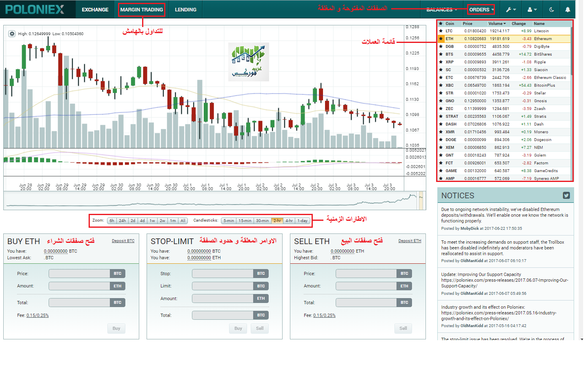The image size is (588, 368).
Task: Toggle favorite star for FCT
Action: point(441,163)
